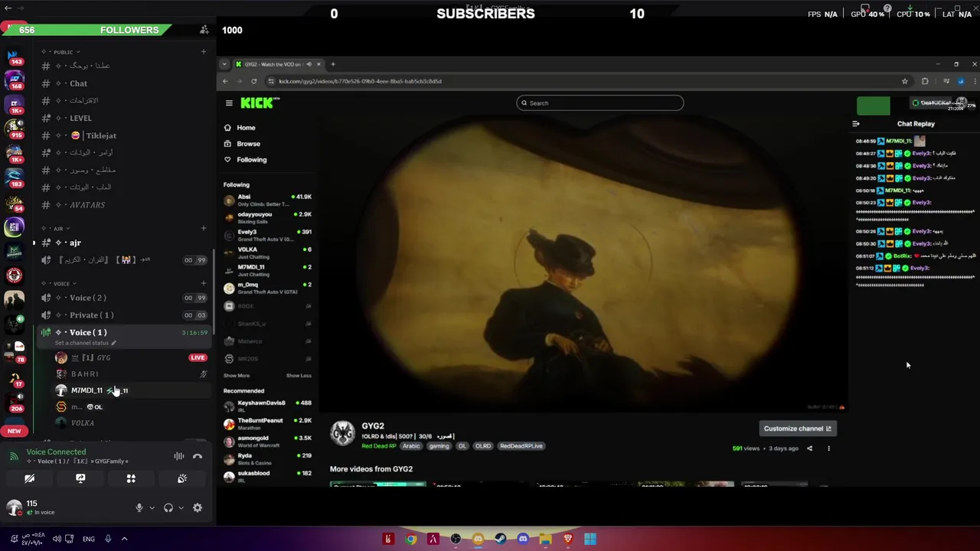Mute the Discord microphone

click(139, 507)
